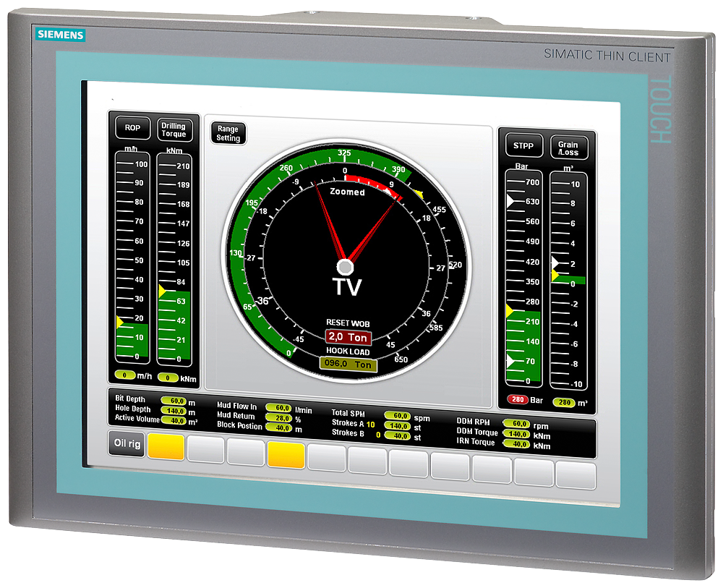Click the yellow marker on the Grain/Loss bar
The height and width of the screenshot is (588, 723).
tap(555, 276)
